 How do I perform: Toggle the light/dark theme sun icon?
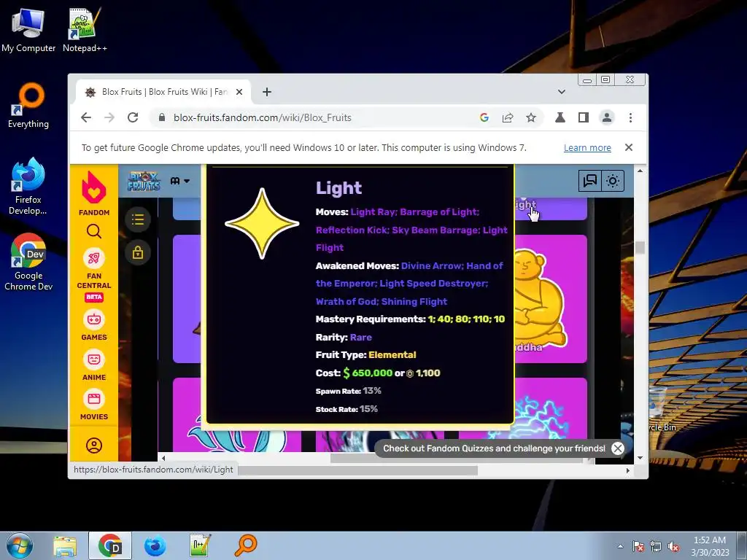click(613, 181)
